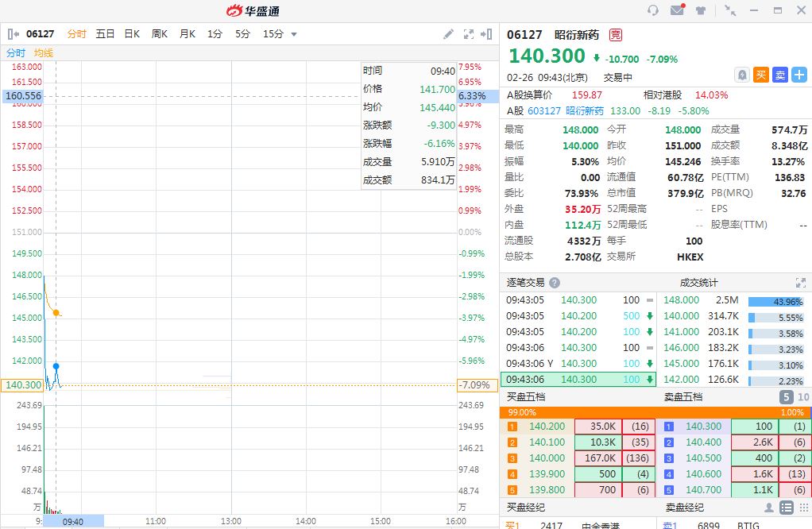Image resolution: width=812 pixels, height=529 pixels.
Task: Collapse the left panel next to 06127
Action: coord(14,34)
